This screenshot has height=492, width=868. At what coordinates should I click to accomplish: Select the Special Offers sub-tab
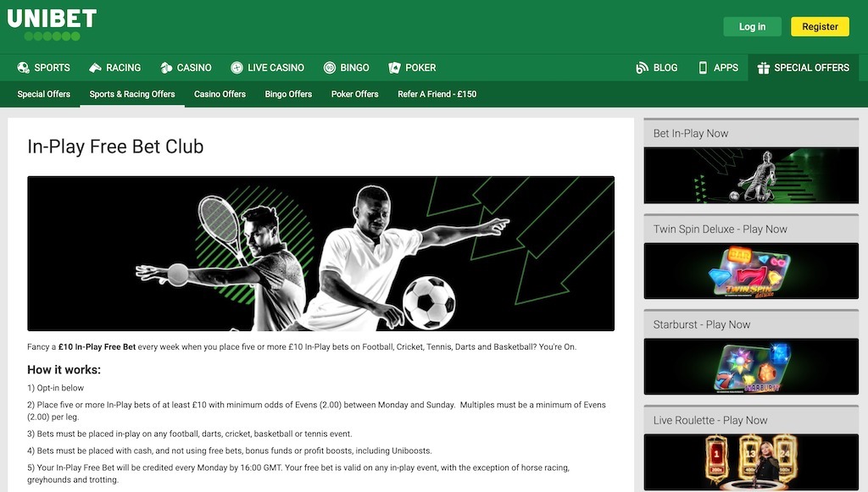click(44, 94)
